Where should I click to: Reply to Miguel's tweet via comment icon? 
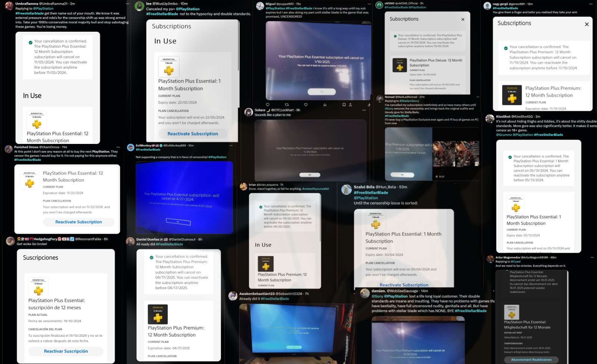(268, 105)
